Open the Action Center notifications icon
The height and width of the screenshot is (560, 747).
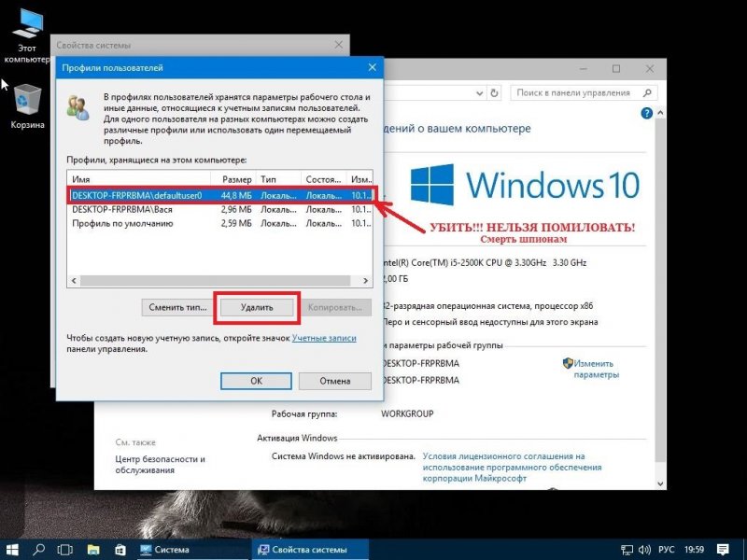pyautogui.click(x=722, y=549)
